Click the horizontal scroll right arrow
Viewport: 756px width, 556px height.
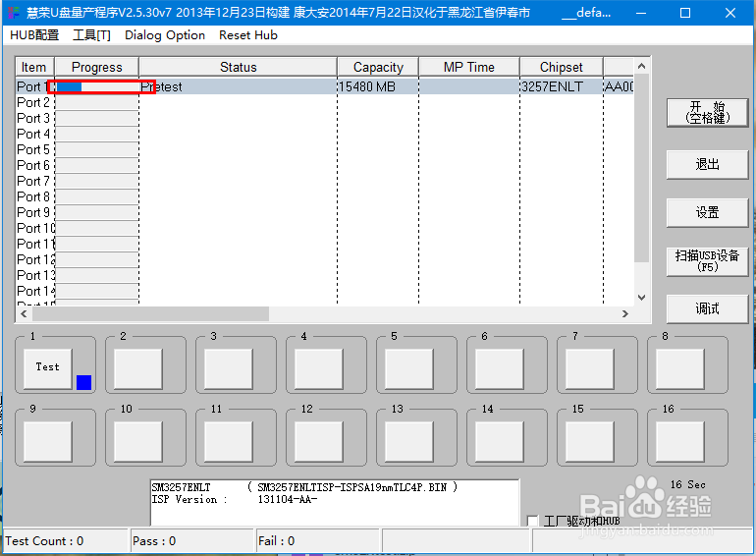click(625, 314)
